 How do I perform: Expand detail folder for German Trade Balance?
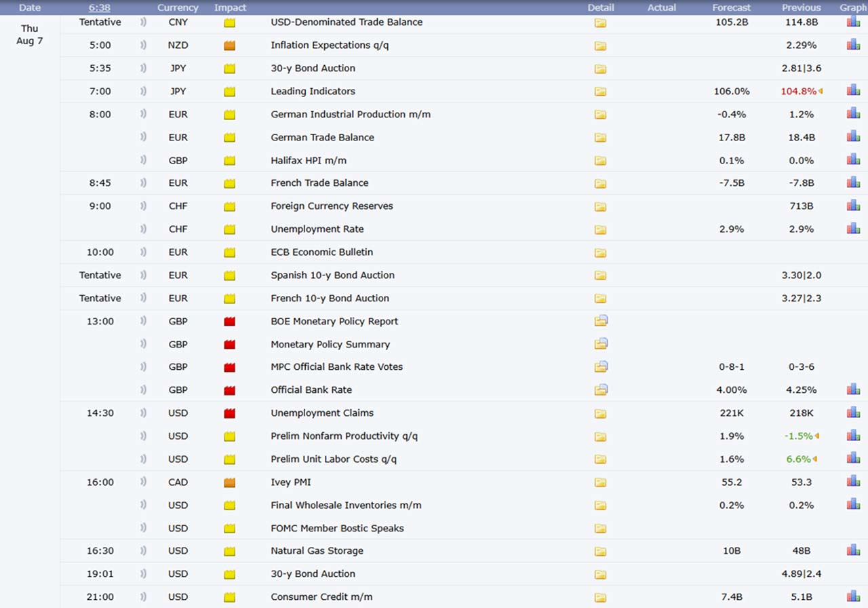[x=600, y=138]
